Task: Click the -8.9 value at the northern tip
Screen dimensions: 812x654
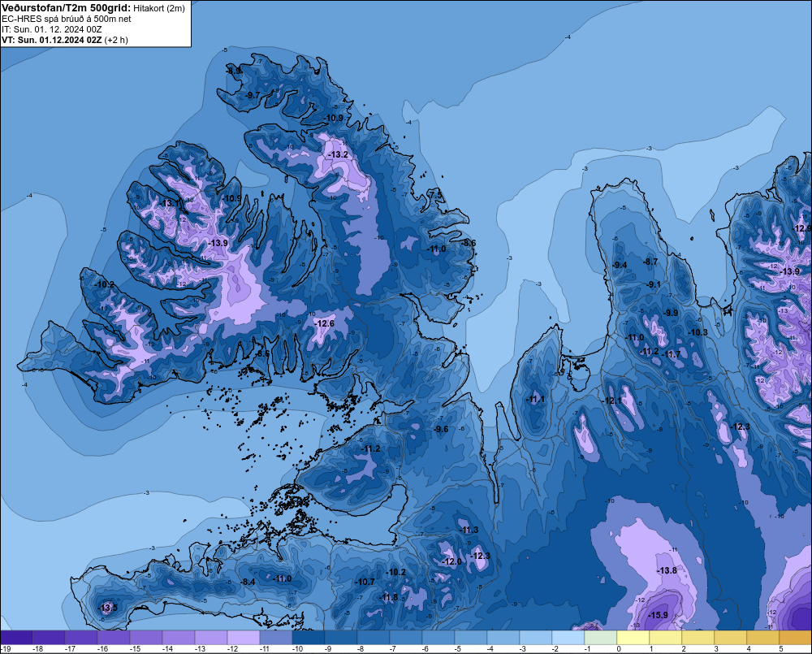Action: click(x=234, y=71)
